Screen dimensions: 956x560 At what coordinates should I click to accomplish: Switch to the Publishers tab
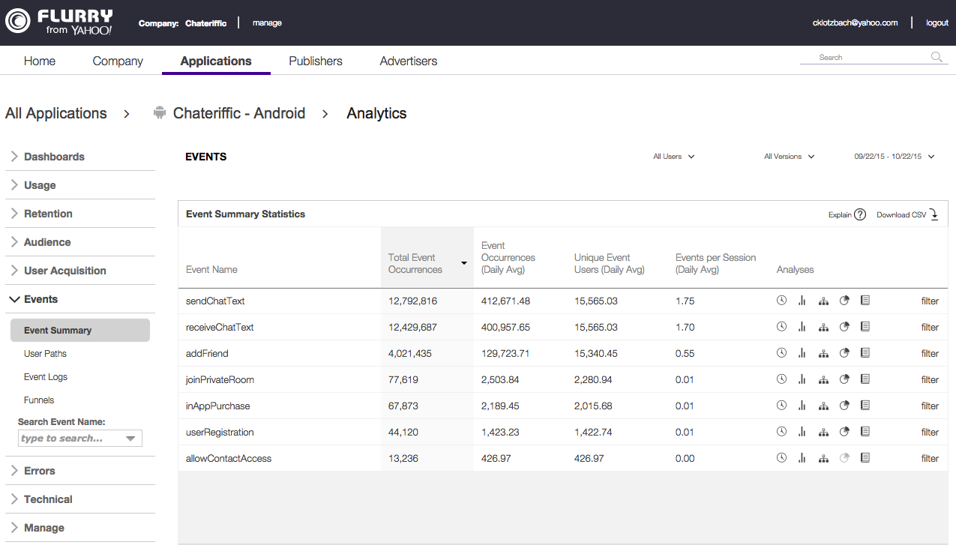[315, 61]
